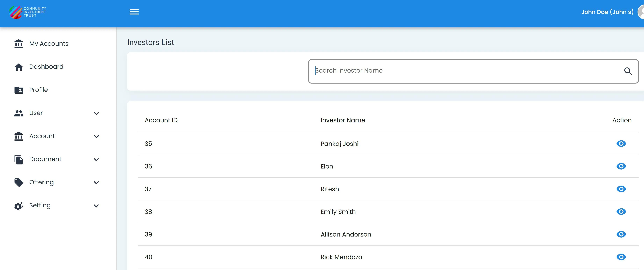Image resolution: width=644 pixels, height=270 pixels.
Task: Open the Dashboard menu item
Action: [x=46, y=67]
